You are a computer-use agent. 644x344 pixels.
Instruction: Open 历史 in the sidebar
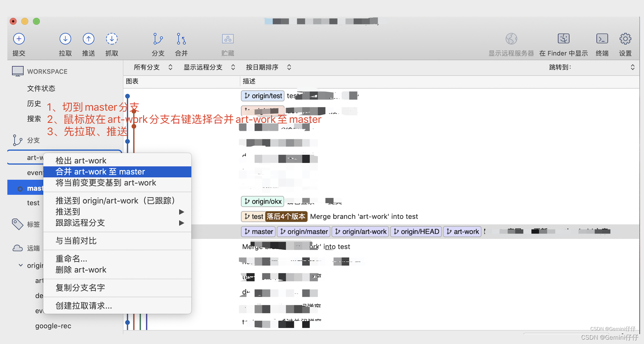(34, 104)
